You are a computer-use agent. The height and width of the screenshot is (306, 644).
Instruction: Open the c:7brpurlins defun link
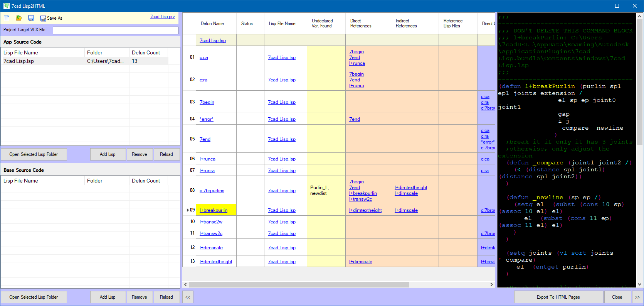coord(212,191)
